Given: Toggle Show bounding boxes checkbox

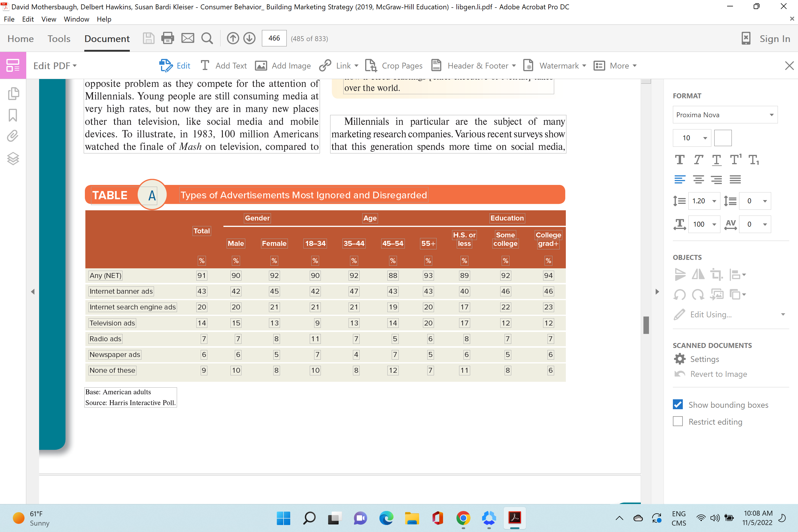Looking at the screenshot, I should click(x=678, y=404).
